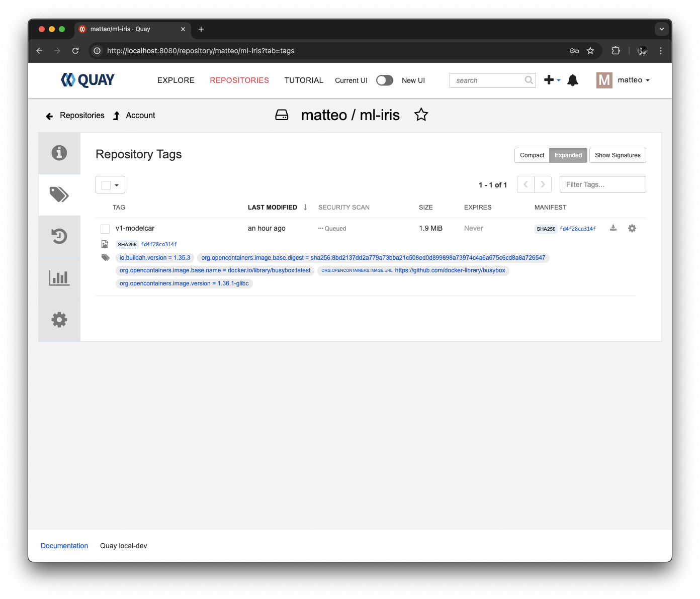The image size is (700, 599).
Task: Open the TUTORIAL section
Action: [304, 80]
